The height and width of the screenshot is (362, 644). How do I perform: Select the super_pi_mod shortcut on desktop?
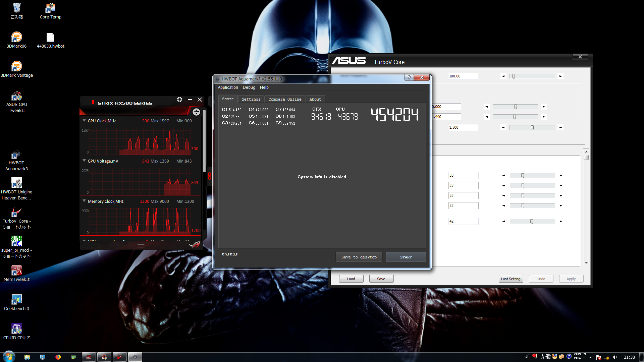point(17,247)
